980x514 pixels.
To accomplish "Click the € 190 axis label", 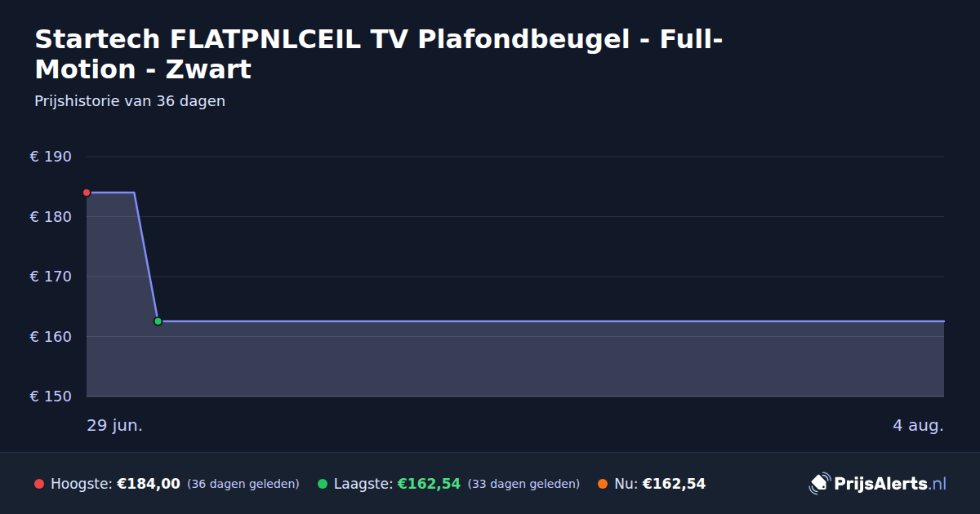I will tap(51, 157).
